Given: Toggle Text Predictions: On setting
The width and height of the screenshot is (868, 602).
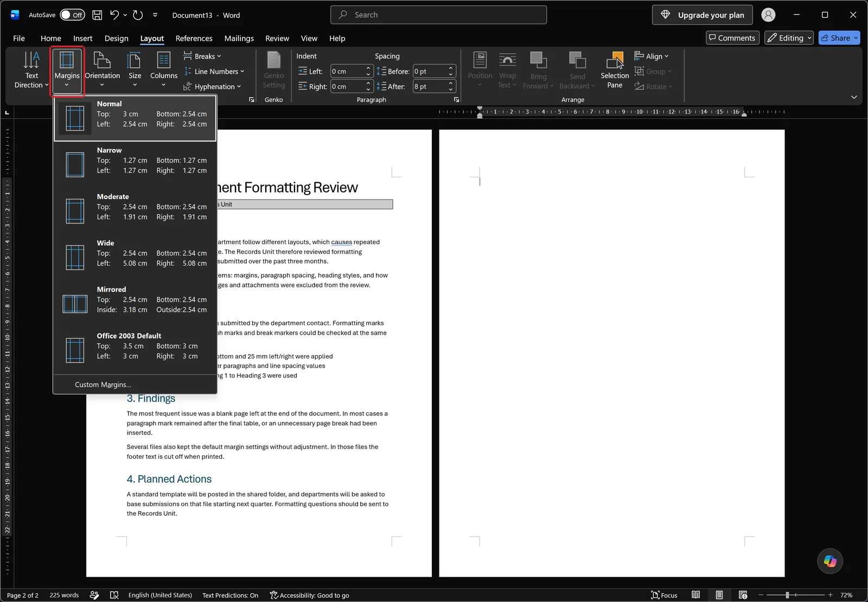Looking at the screenshot, I should [x=230, y=595].
